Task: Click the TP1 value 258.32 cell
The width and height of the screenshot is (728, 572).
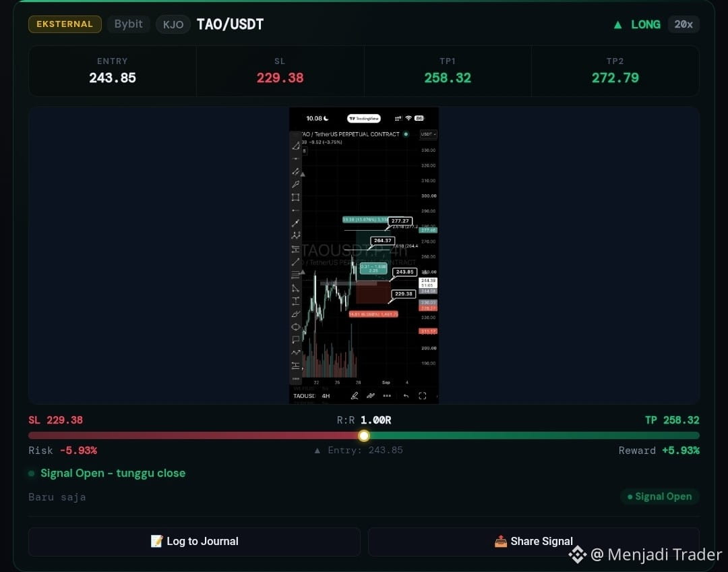Action: 448,71
